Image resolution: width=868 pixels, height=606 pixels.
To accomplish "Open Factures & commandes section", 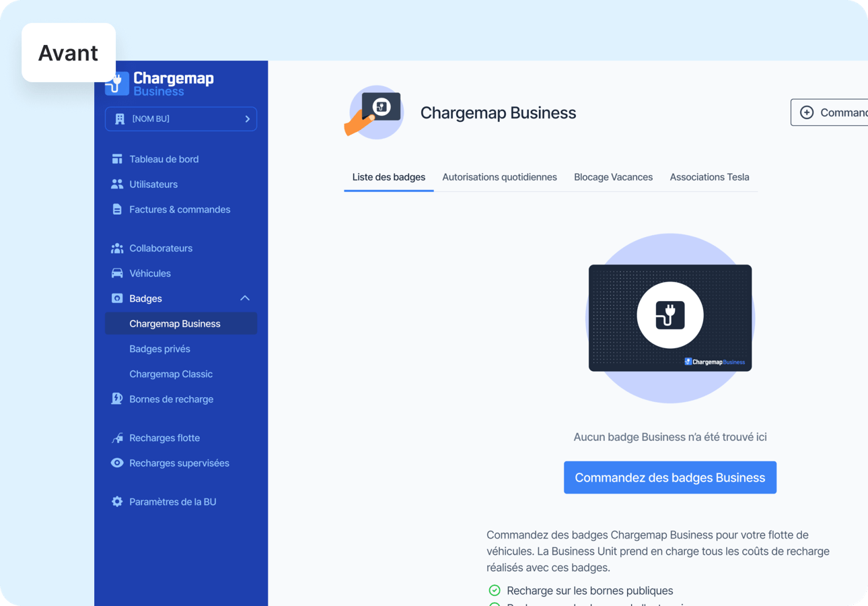I will 181,209.
